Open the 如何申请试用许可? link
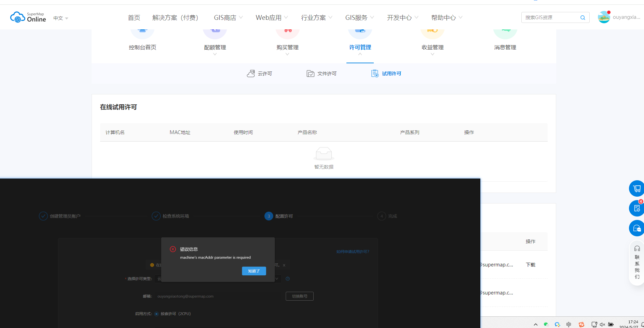Viewport: 644px width, 328px height. (353, 252)
